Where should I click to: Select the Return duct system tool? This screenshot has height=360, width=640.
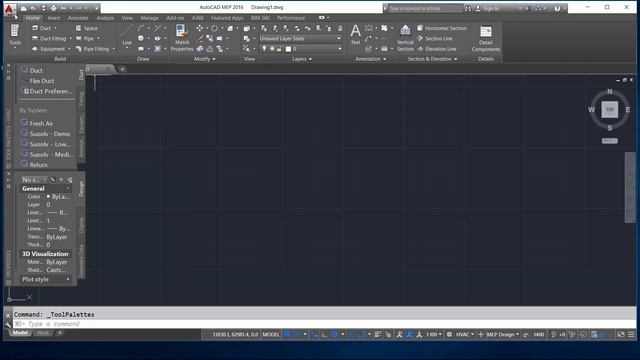pyautogui.click(x=34, y=165)
